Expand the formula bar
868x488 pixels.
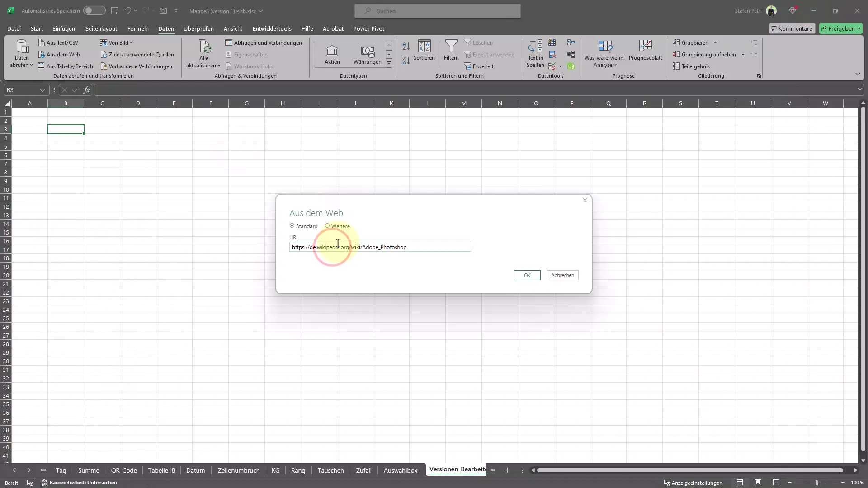[859, 89]
